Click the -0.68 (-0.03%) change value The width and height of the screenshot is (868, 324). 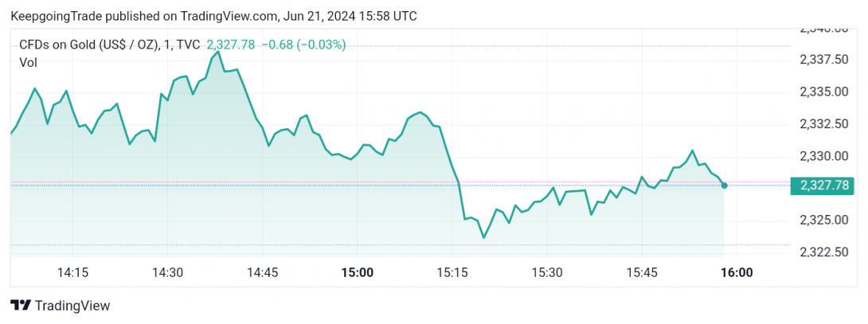[x=303, y=45]
